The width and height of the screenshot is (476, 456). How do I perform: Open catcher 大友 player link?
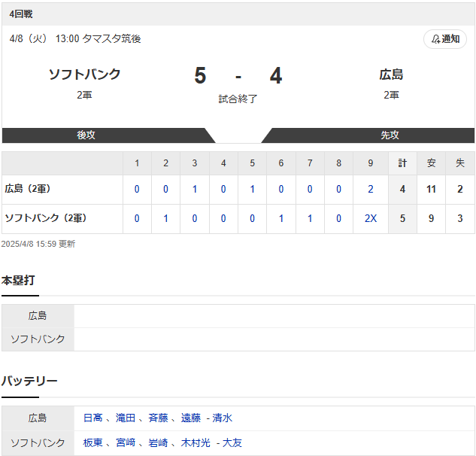pyautogui.click(x=232, y=442)
